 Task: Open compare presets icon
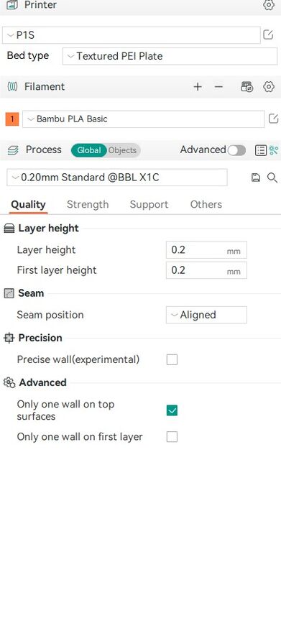click(x=274, y=150)
